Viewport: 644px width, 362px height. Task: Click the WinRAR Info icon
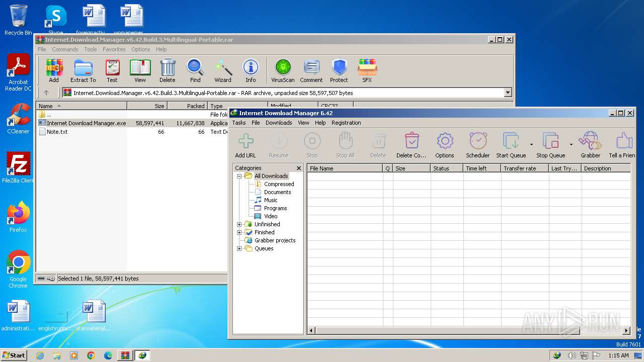click(251, 71)
